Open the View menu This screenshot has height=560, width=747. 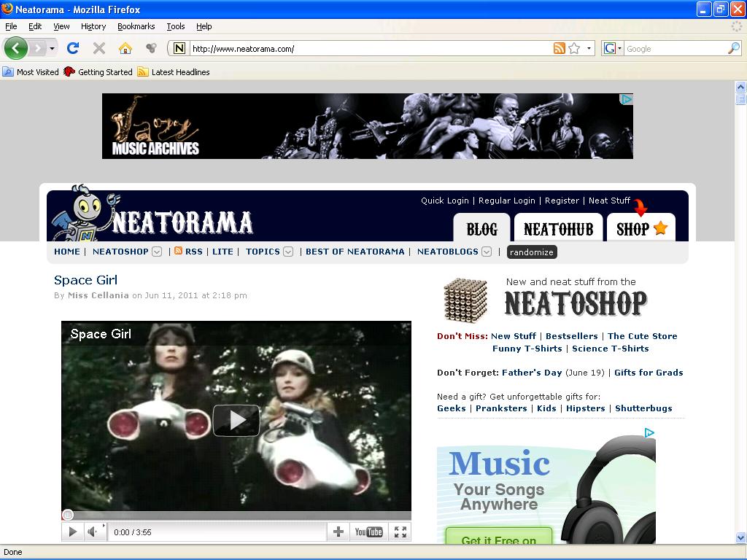click(x=61, y=27)
